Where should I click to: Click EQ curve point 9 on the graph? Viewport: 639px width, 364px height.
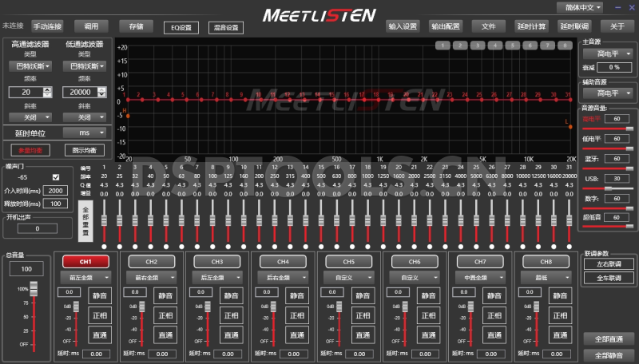[x=245, y=100]
